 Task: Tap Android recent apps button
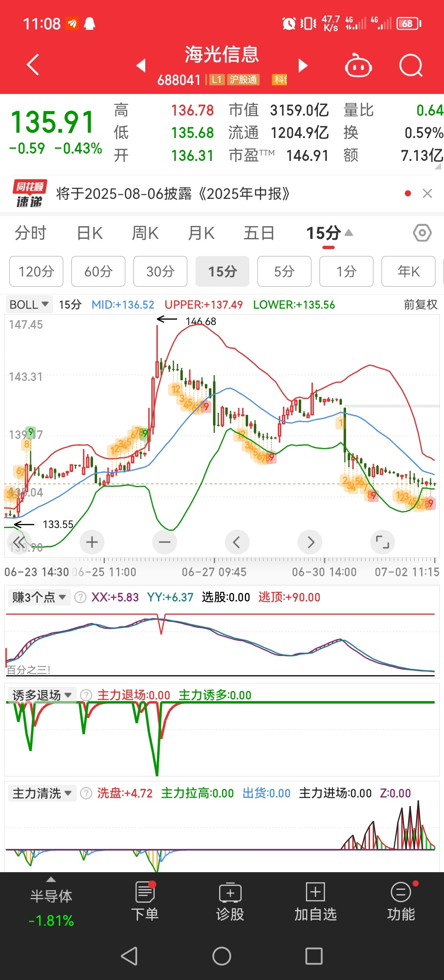(x=314, y=956)
